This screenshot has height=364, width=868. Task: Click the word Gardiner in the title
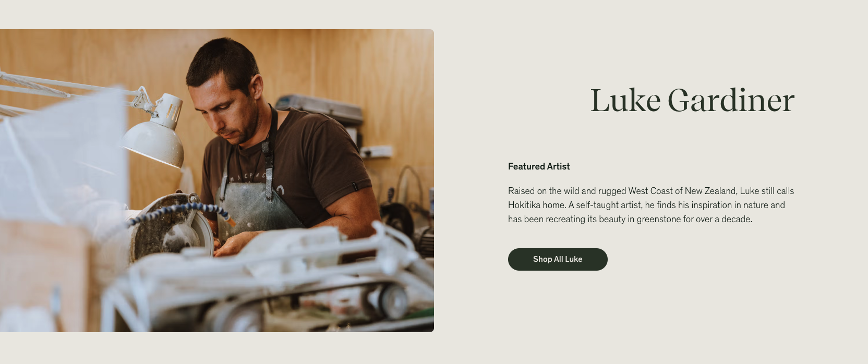tap(731, 100)
